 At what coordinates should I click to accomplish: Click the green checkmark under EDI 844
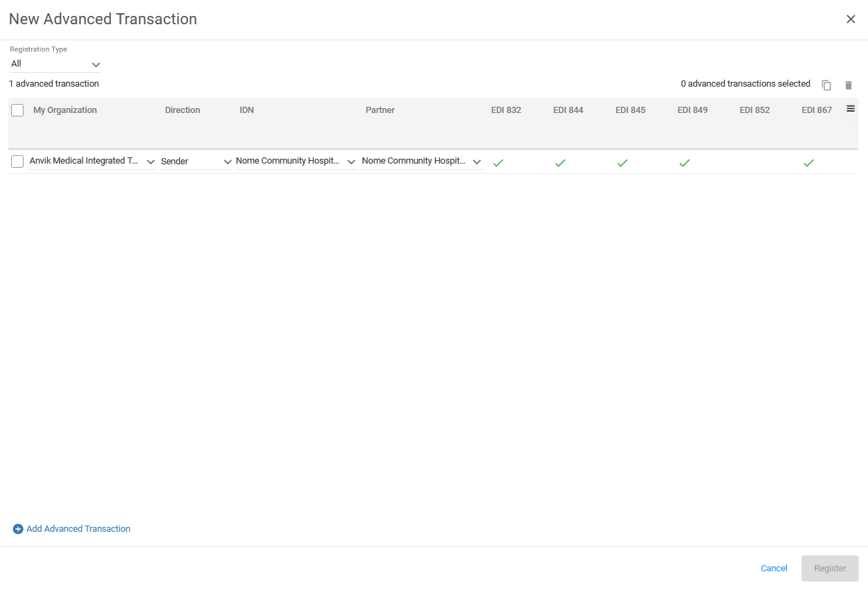pos(560,162)
